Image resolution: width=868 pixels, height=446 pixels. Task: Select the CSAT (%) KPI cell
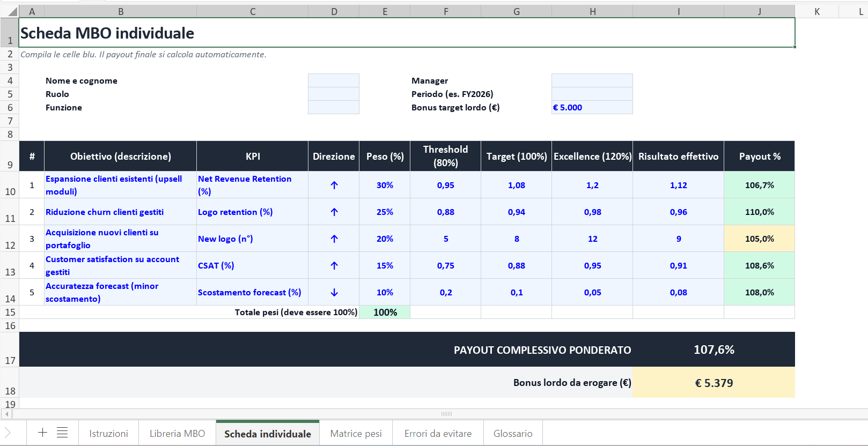(252, 265)
